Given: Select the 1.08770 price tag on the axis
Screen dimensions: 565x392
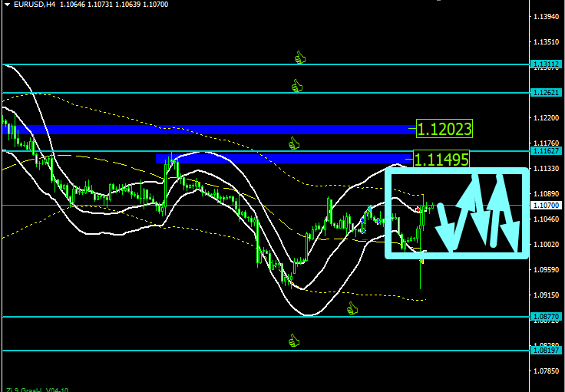Looking at the screenshot, I should click(546, 317).
